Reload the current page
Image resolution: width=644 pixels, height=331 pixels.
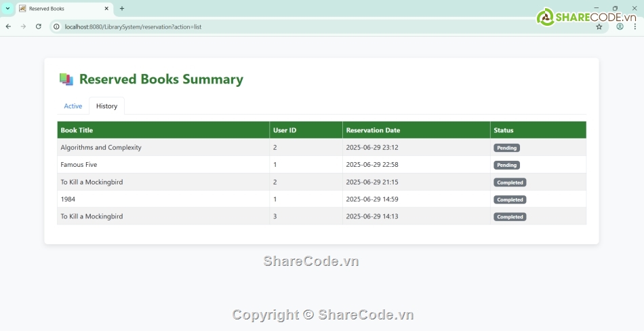pos(39,26)
